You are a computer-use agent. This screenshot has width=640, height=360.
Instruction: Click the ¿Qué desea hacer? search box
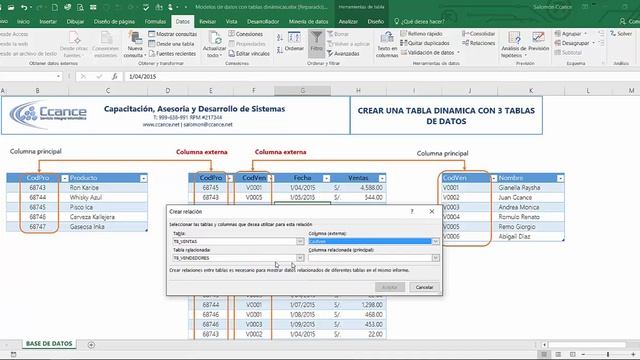(419, 21)
